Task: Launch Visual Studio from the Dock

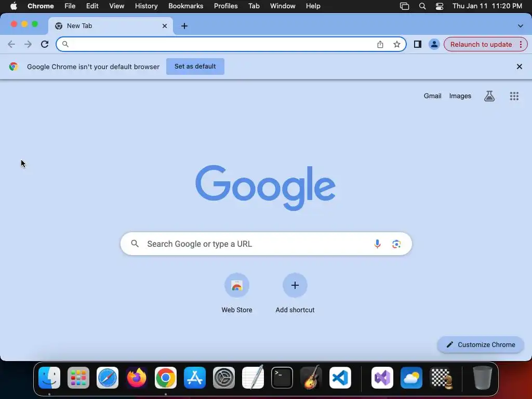Action: click(382, 378)
